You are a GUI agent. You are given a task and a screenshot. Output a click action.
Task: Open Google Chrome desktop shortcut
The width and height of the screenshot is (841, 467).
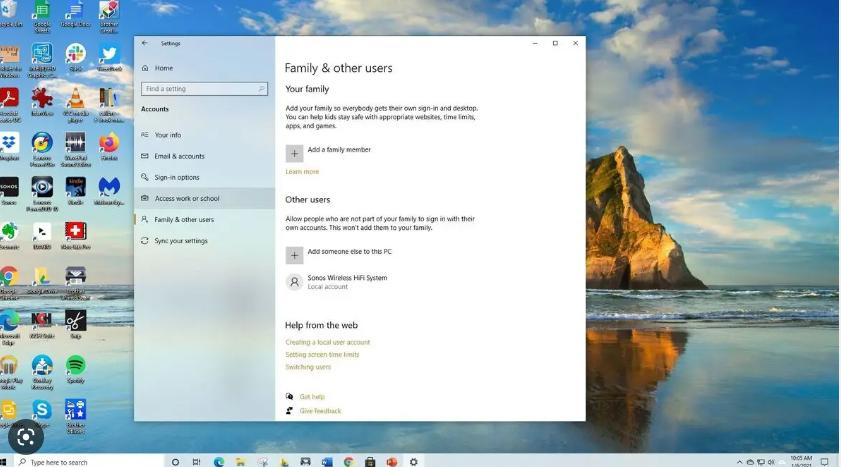pos(9,283)
